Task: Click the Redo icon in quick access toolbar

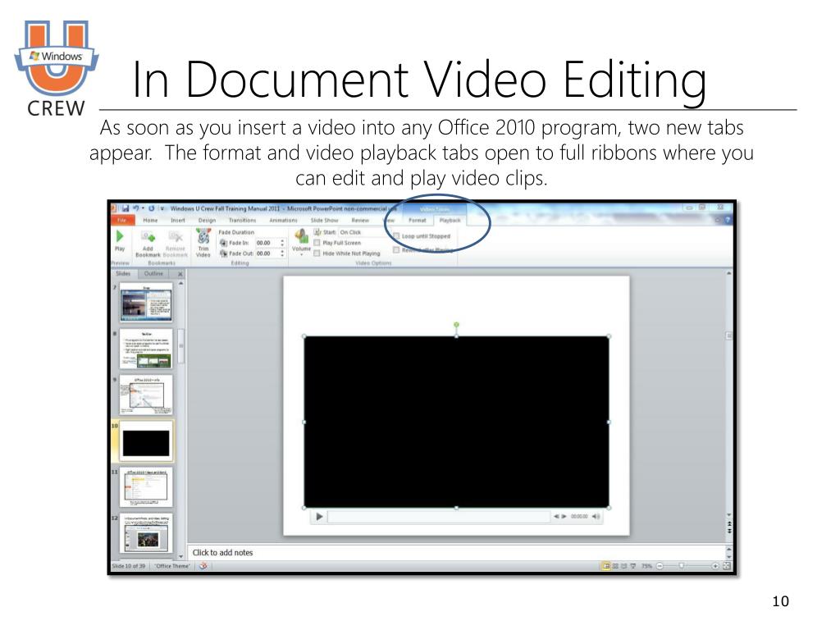Action: [x=152, y=208]
